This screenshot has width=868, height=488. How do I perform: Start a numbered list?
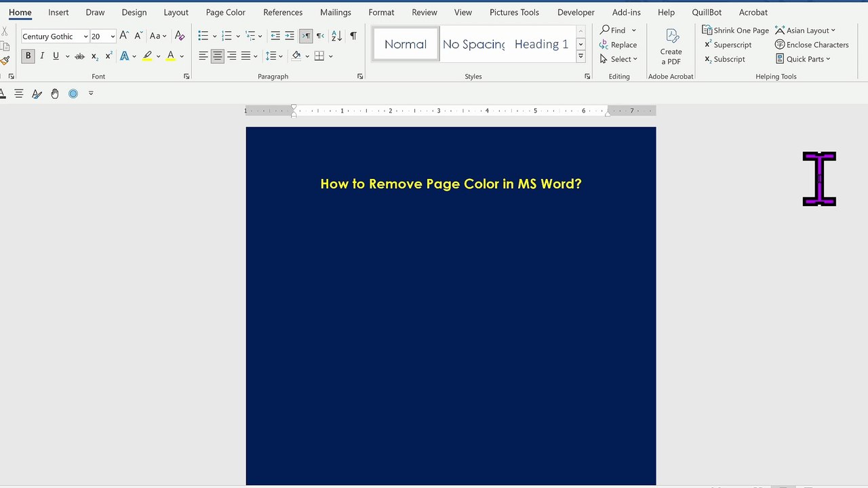click(x=226, y=36)
